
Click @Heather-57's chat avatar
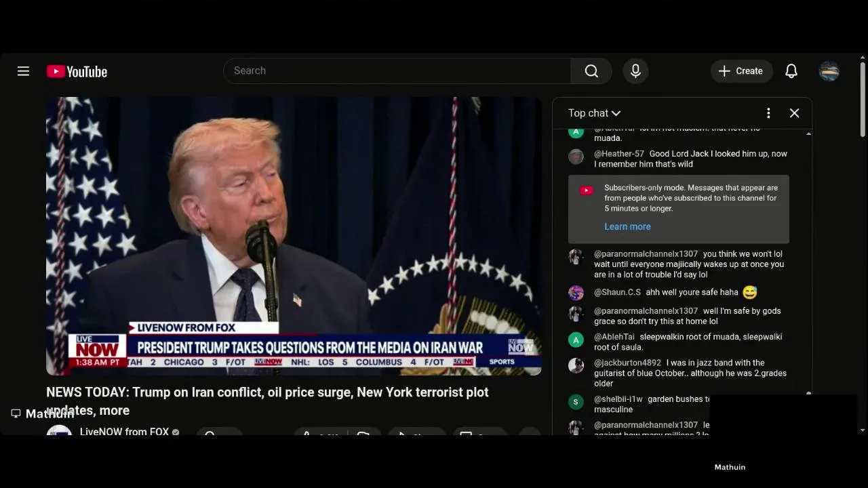[x=576, y=157]
